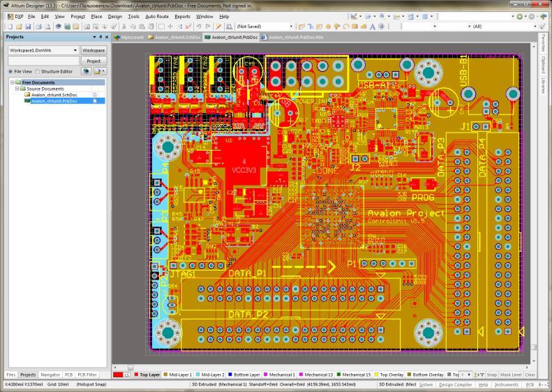Click the Workspace button
The width and height of the screenshot is (552, 392).
pyautogui.click(x=94, y=50)
